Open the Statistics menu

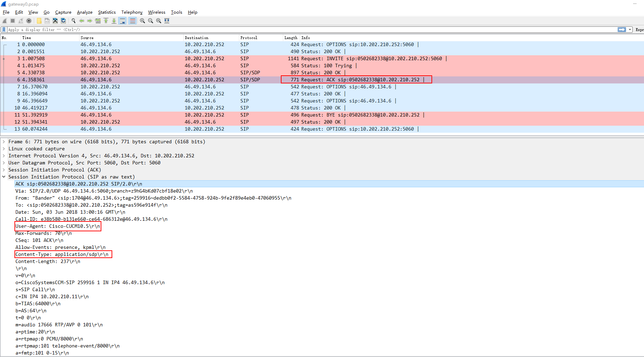[x=107, y=12]
